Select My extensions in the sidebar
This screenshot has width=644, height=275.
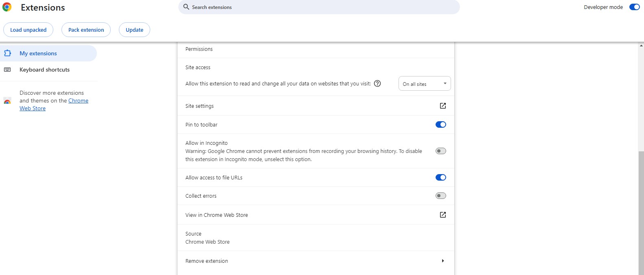[48, 53]
